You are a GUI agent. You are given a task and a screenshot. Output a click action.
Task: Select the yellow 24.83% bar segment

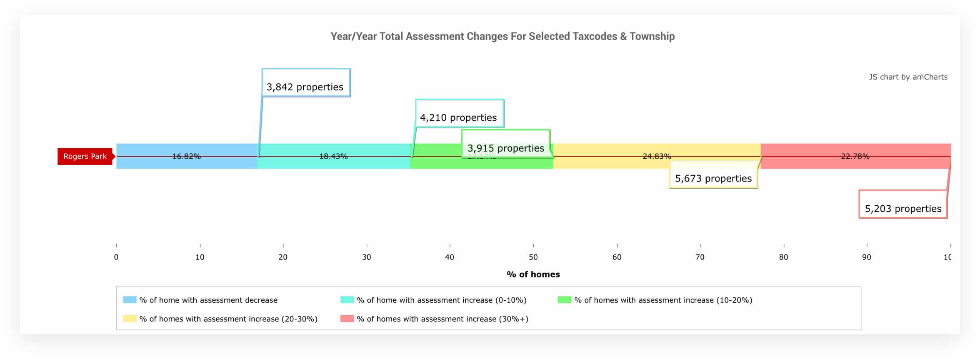point(625,150)
